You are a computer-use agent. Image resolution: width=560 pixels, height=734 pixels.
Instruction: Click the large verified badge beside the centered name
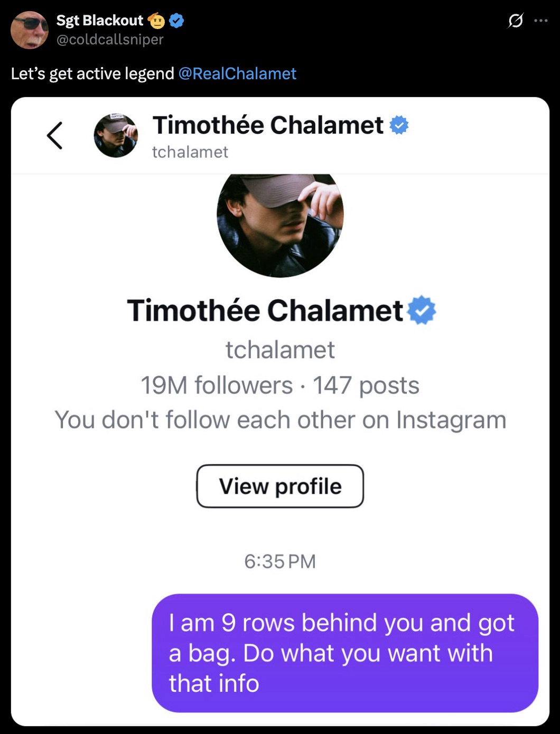coord(422,310)
